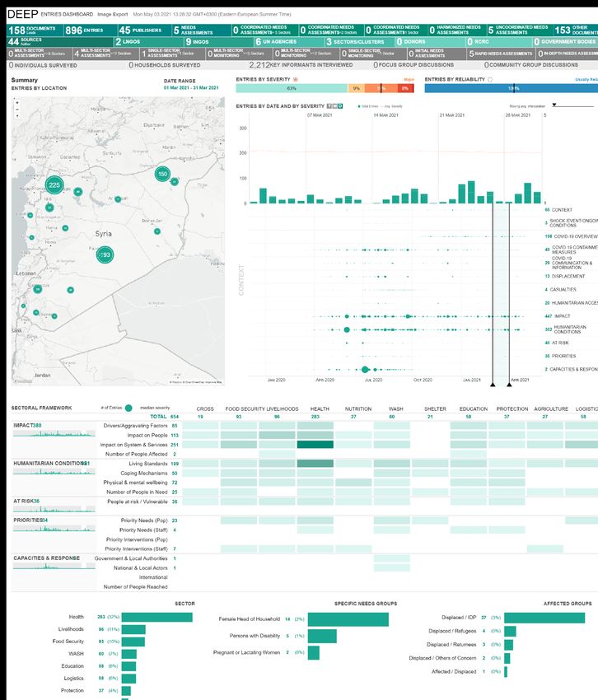Screen dimensions: 598x700
Task: Zoom out on the Syria map
Action: (x=17, y=109)
